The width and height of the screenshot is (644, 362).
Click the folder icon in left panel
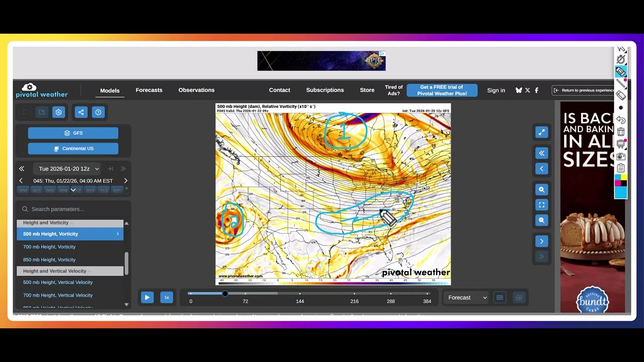(x=42, y=112)
